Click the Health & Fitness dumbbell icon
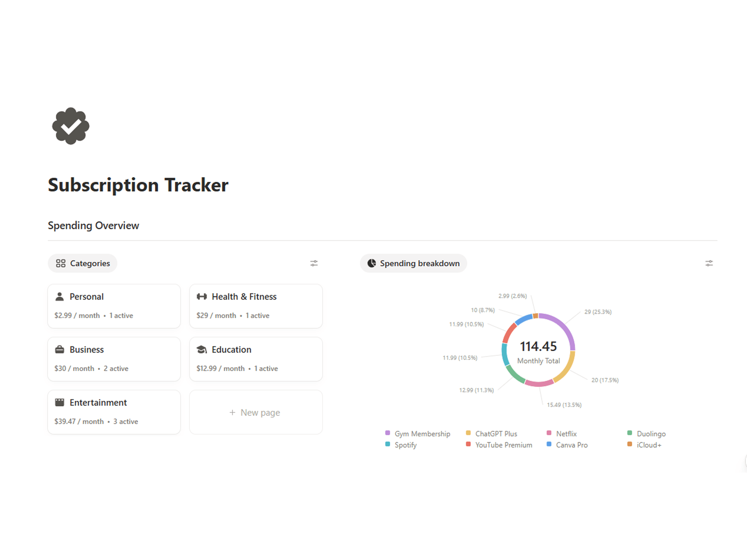Image resolution: width=747 pixels, height=560 pixels. pos(202,297)
